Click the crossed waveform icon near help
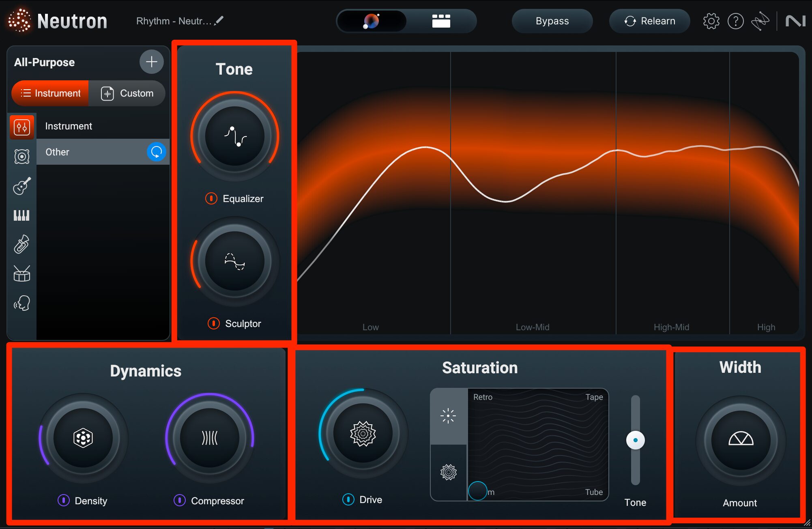The height and width of the screenshot is (529, 812). [x=760, y=21]
